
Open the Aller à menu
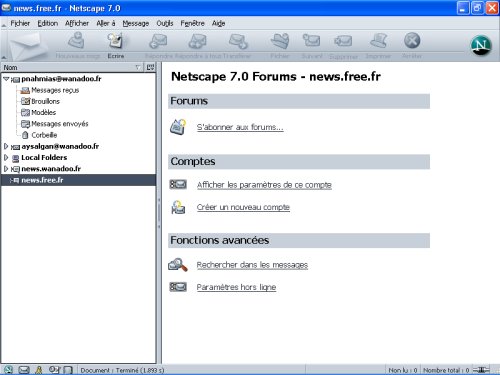click(106, 23)
